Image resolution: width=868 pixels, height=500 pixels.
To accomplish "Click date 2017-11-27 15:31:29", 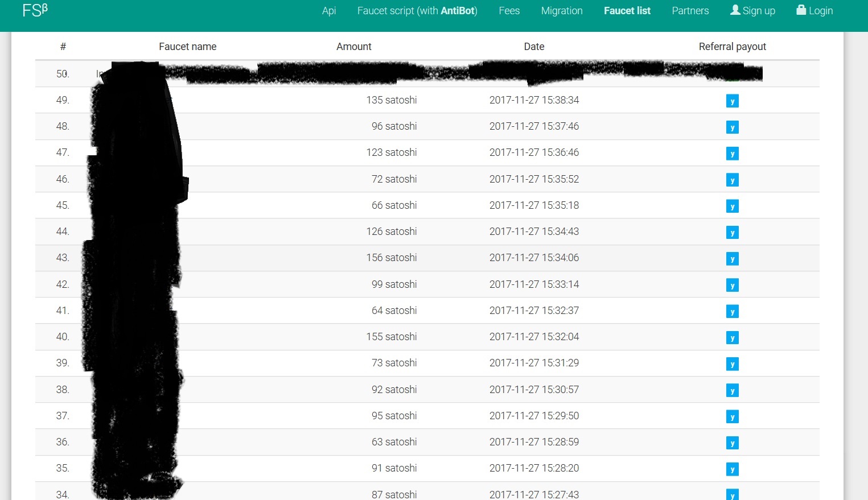I will pyautogui.click(x=534, y=363).
